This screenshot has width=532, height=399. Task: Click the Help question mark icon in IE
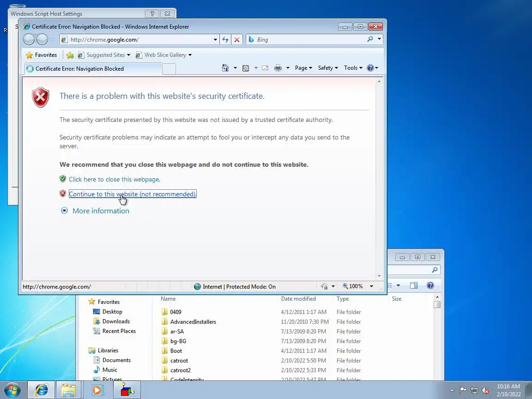click(370, 68)
